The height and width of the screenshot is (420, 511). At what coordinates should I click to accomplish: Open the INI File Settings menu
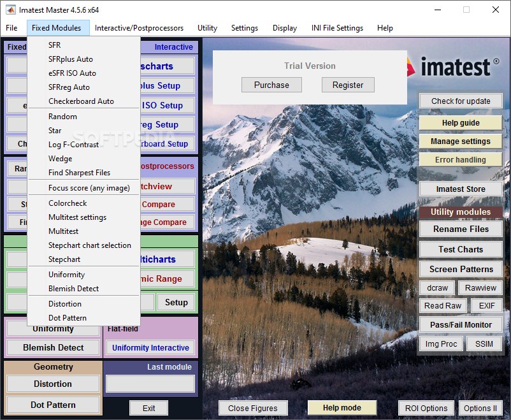337,28
